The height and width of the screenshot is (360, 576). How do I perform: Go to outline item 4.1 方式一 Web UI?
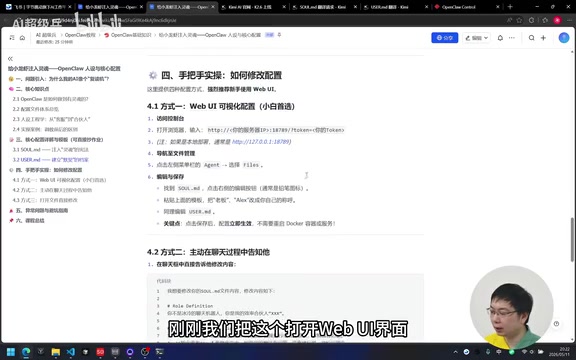[59, 180]
